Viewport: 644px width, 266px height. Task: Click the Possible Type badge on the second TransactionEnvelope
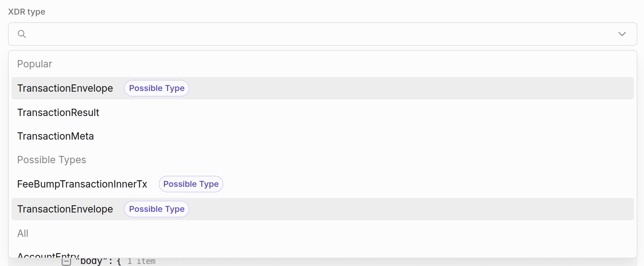(156, 209)
